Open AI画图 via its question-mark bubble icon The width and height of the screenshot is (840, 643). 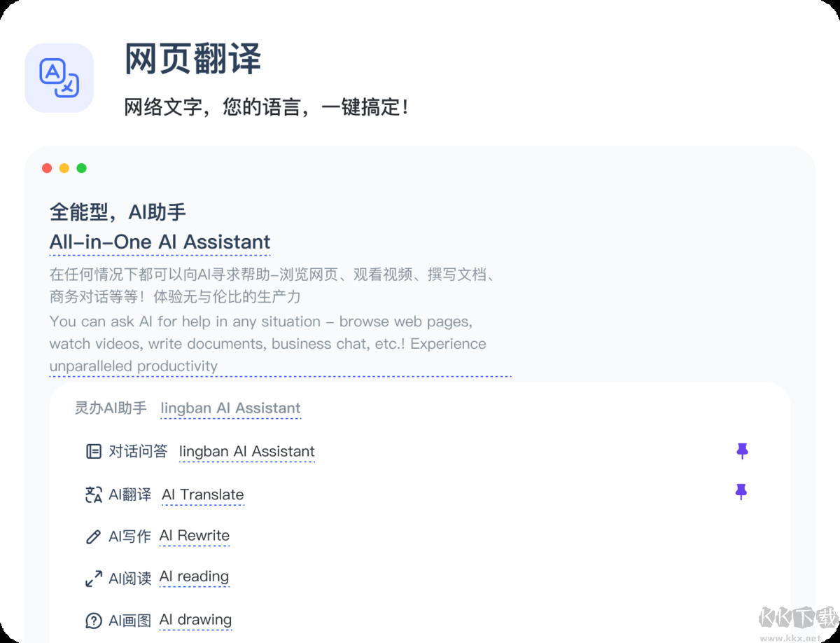pos(93,620)
